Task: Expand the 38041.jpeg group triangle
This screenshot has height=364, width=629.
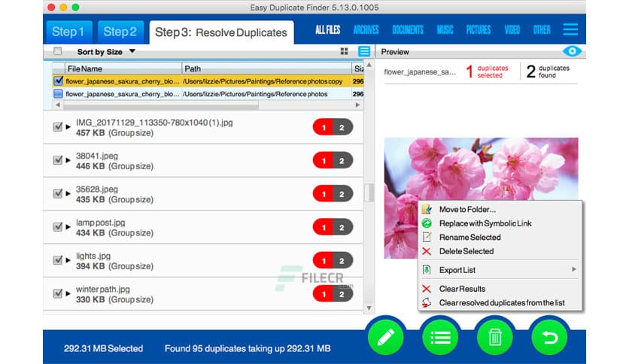Action: pos(68,160)
